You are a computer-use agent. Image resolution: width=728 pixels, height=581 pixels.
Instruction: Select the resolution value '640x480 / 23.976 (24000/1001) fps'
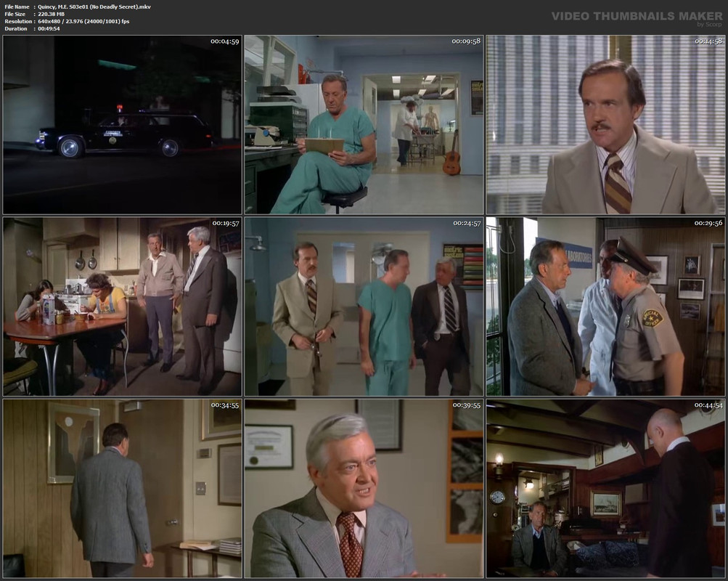tap(83, 21)
